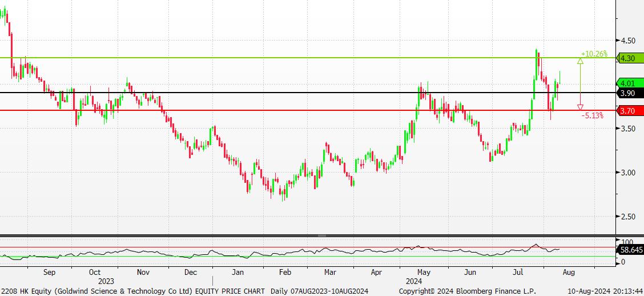
Task: Click the timestamp 10-Aug-2024 20:13:44
Action: click(606, 291)
